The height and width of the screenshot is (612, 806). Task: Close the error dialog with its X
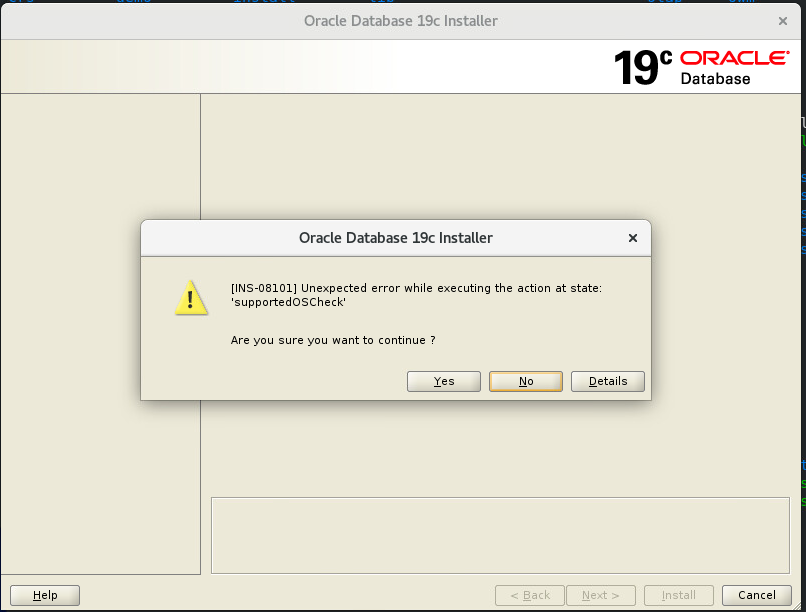point(633,238)
